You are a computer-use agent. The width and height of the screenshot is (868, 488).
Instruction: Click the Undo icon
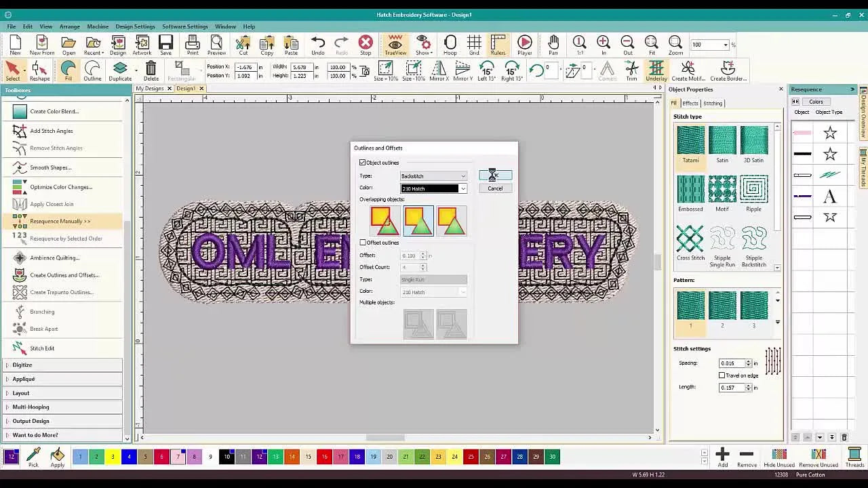[x=317, y=45]
